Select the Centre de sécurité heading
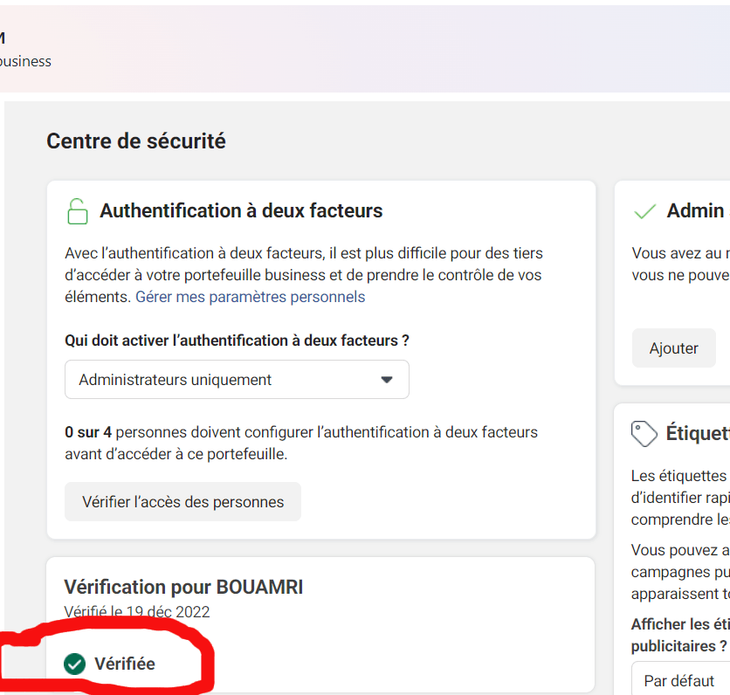The image size is (730, 695). click(x=136, y=141)
